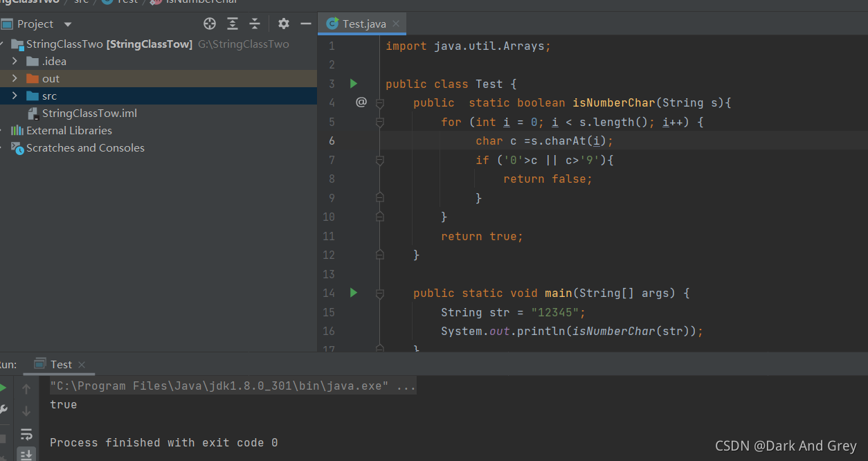868x461 pixels.
Task: Click the gray stop square in Run panel
Action: (x=3, y=439)
